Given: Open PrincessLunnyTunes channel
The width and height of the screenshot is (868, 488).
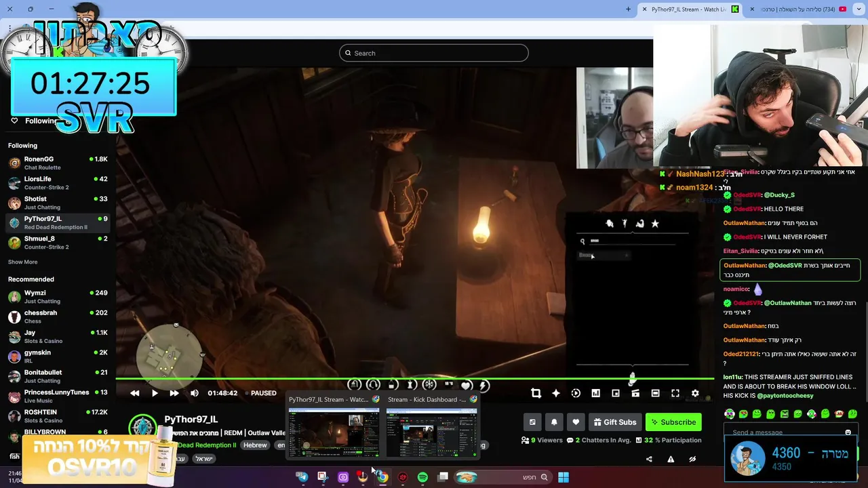Looking at the screenshot, I should pos(58,396).
